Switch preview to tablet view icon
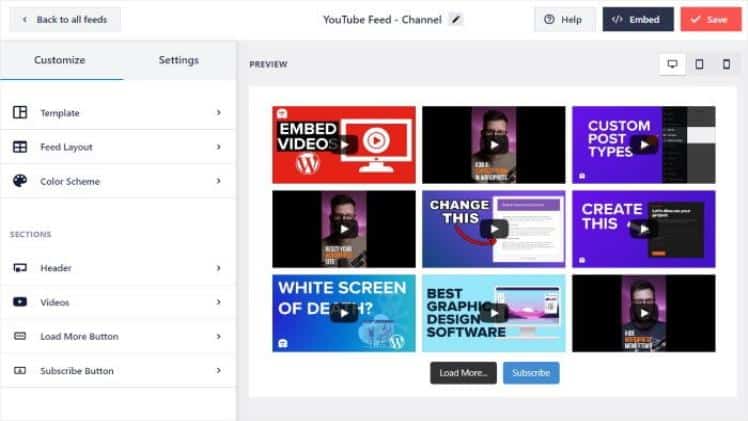This screenshot has height=421, width=748. (699, 64)
